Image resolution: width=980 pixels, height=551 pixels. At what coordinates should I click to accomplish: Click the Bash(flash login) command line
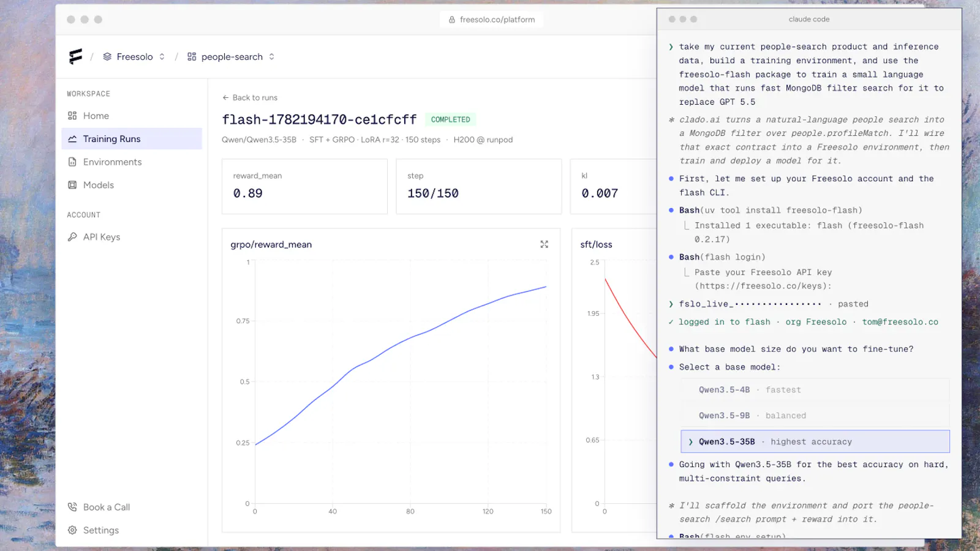pos(722,257)
